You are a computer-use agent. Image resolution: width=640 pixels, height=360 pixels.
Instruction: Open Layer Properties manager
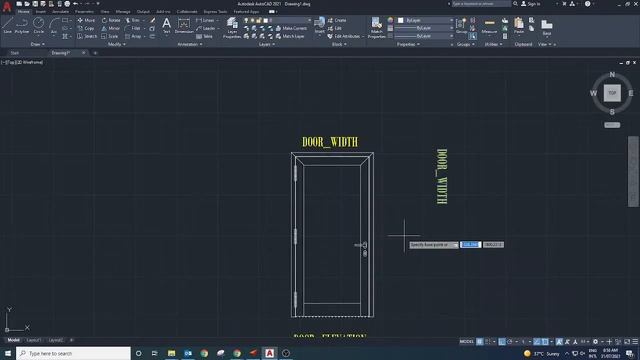click(x=232, y=28)
